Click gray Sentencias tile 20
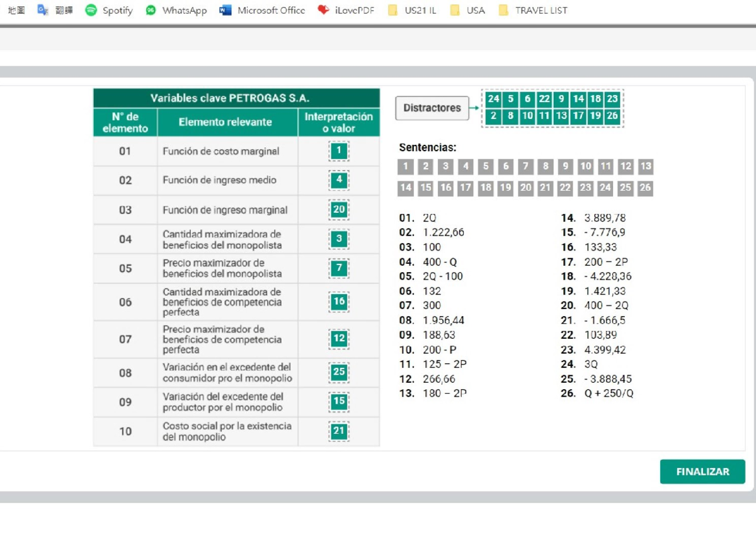Image resolution: width=756 pixels, height=534 pixels. 525,188
